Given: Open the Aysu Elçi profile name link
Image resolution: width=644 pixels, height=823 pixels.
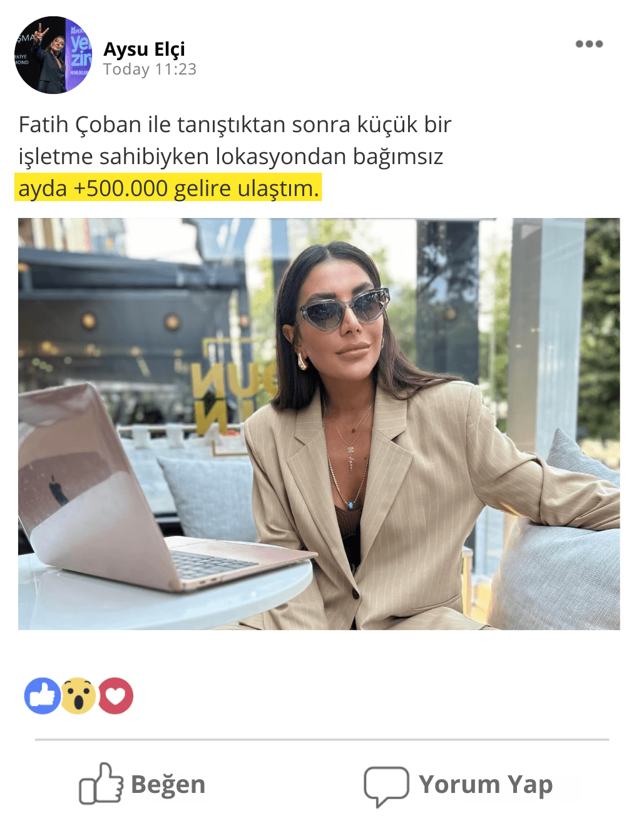Looking at the screenshot, I should point(144,49).
